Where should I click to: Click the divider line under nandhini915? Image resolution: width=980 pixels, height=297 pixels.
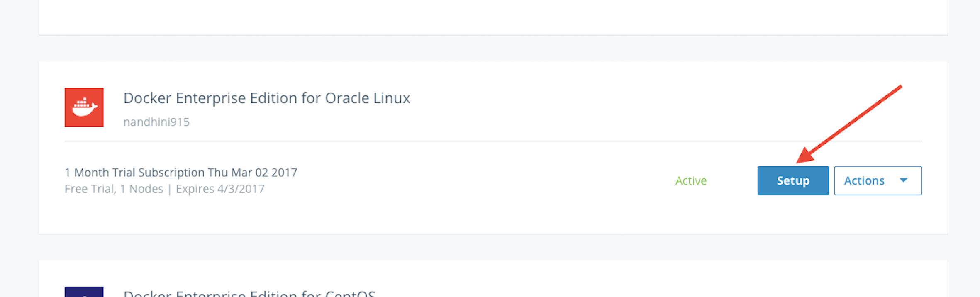pyautogui.click(x=493, y=141)
